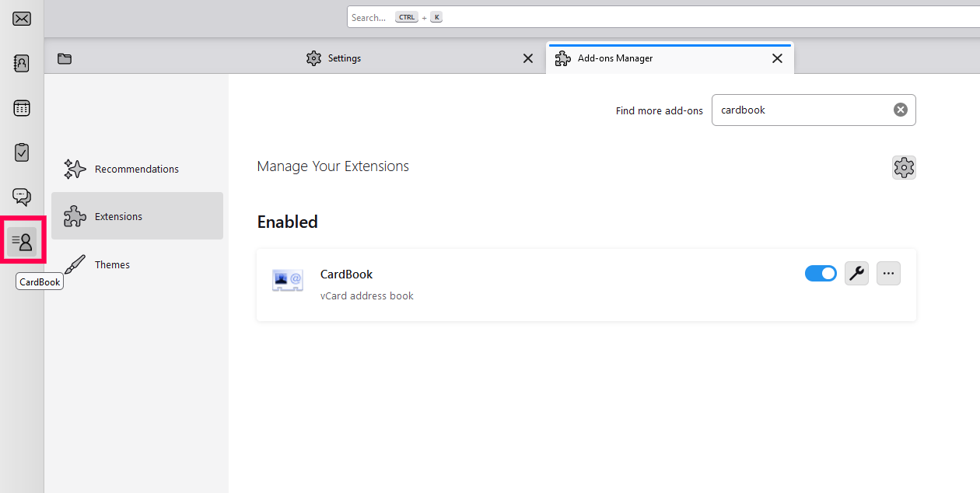The image size is (980, 493).
Task: Select the Extensions category
Action: coord(138,216)
